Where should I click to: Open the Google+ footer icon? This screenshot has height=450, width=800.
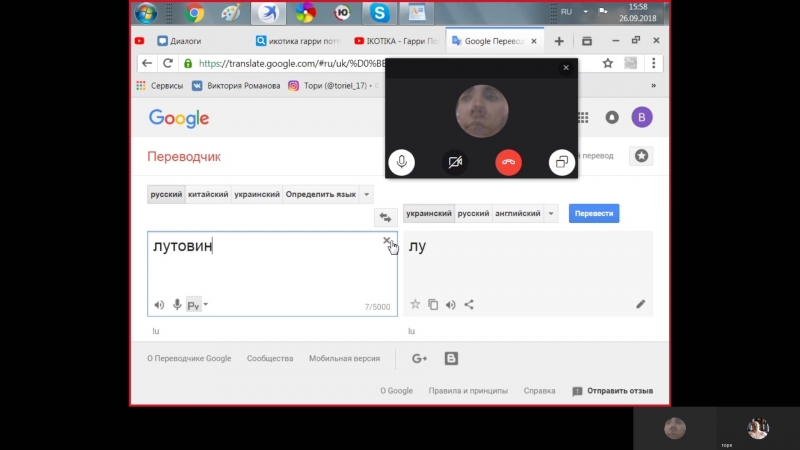(x=419, y=359)
